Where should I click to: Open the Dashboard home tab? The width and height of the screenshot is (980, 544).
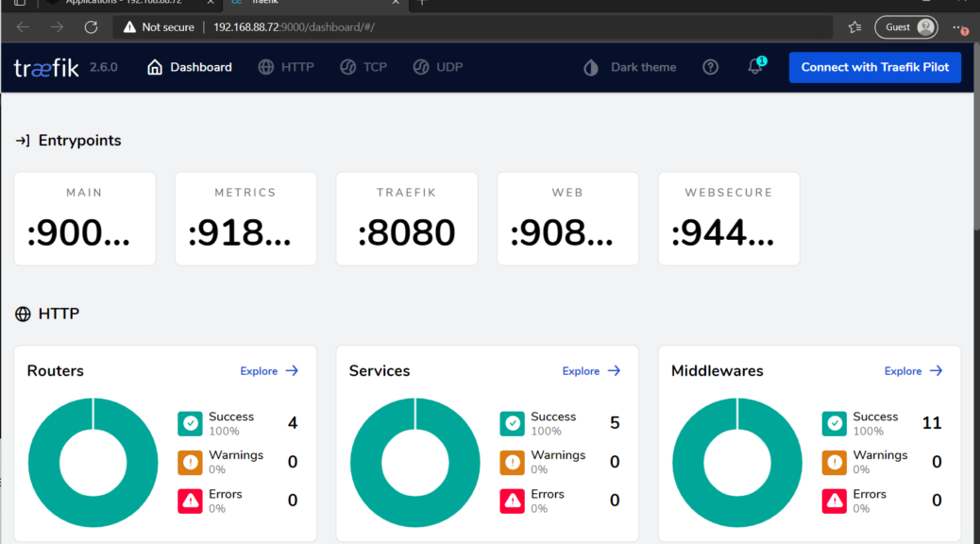(190, 67)
